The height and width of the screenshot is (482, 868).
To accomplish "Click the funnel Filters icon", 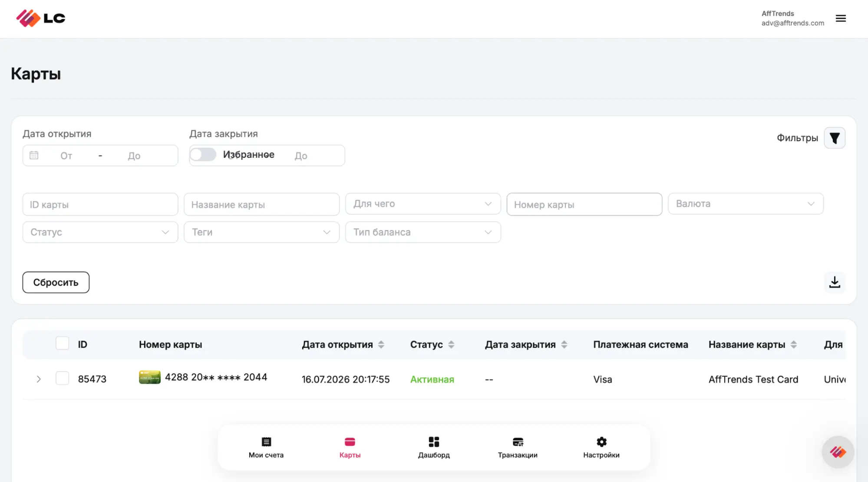I will click(x=835, y=138).
